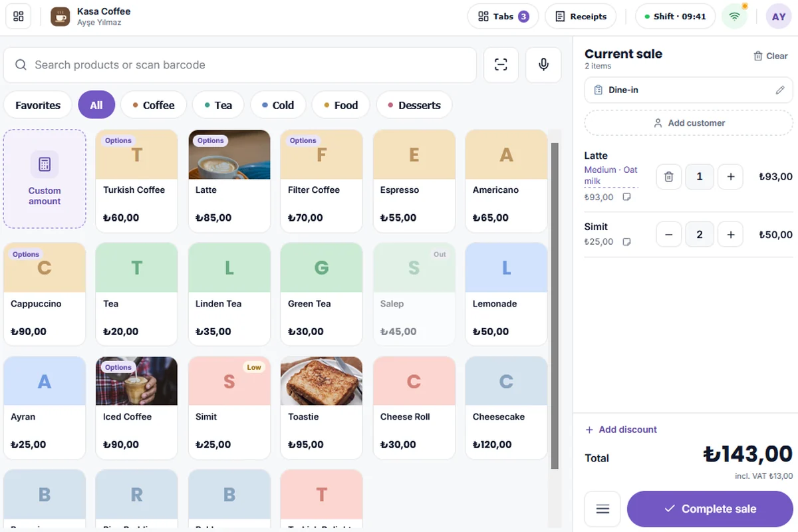This screenshot has height=532, width=798.
Task: Add Espresso to the sale
Action: (x=414, y=181)
